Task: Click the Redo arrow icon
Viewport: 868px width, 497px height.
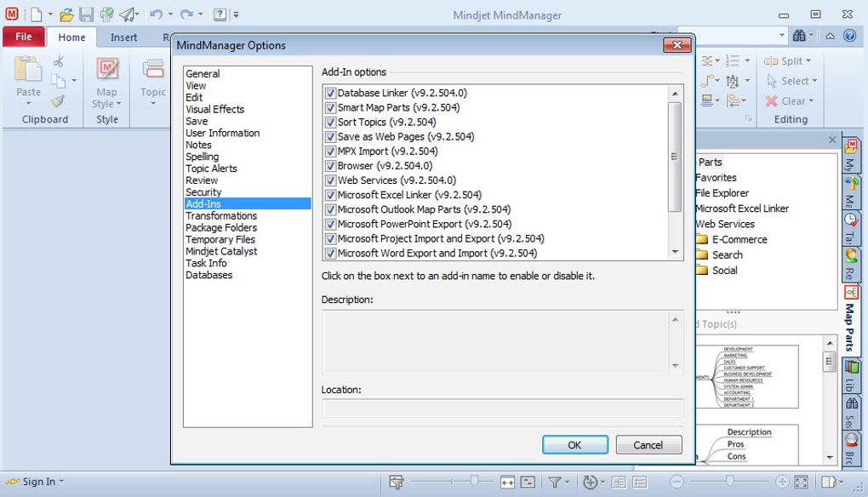Action: coord(187,14)
